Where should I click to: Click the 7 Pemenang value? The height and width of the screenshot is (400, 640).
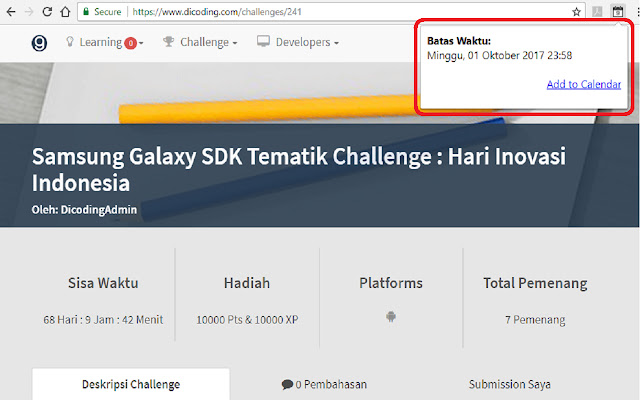pos(535,320)
